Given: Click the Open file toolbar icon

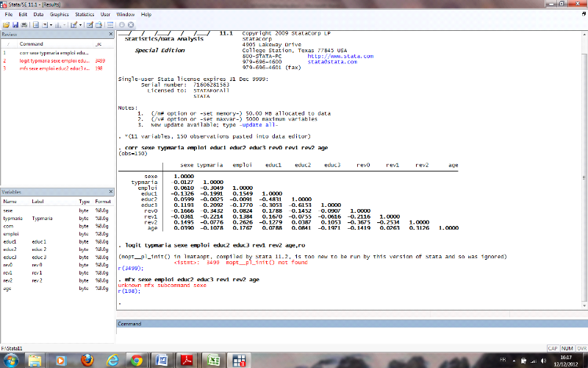Looking at the screenshot, I should (6, 25).
